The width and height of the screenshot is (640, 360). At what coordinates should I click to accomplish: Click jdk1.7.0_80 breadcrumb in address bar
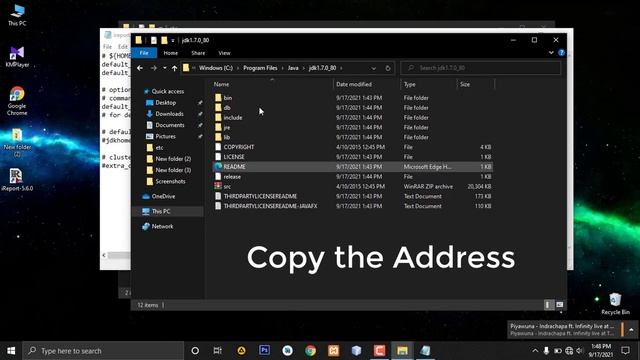[x=322, y=68]
